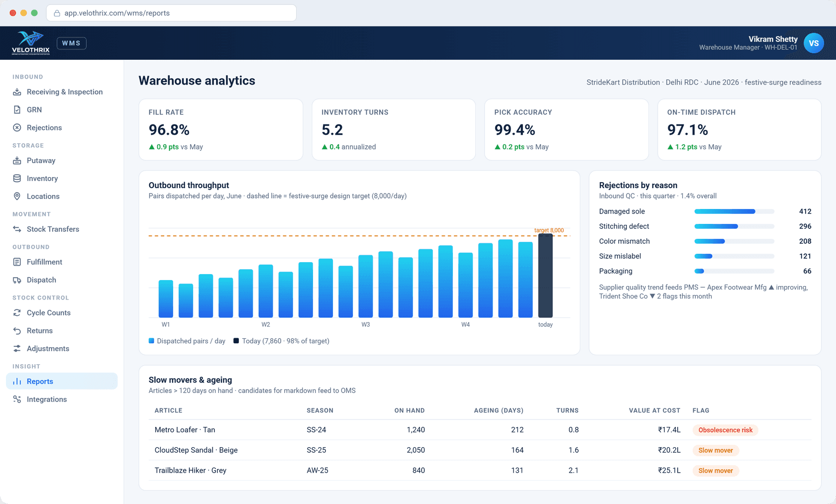Image resolution: width=836 pixels, height=504 pixels.
Task: Click the Integrations icon in sidebar
Action: [17, 400]
